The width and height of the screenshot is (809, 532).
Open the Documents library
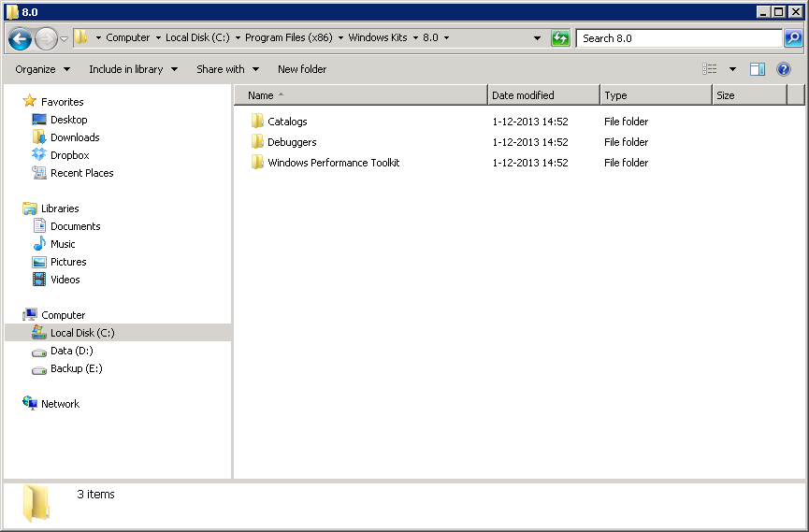click(76, 226)
